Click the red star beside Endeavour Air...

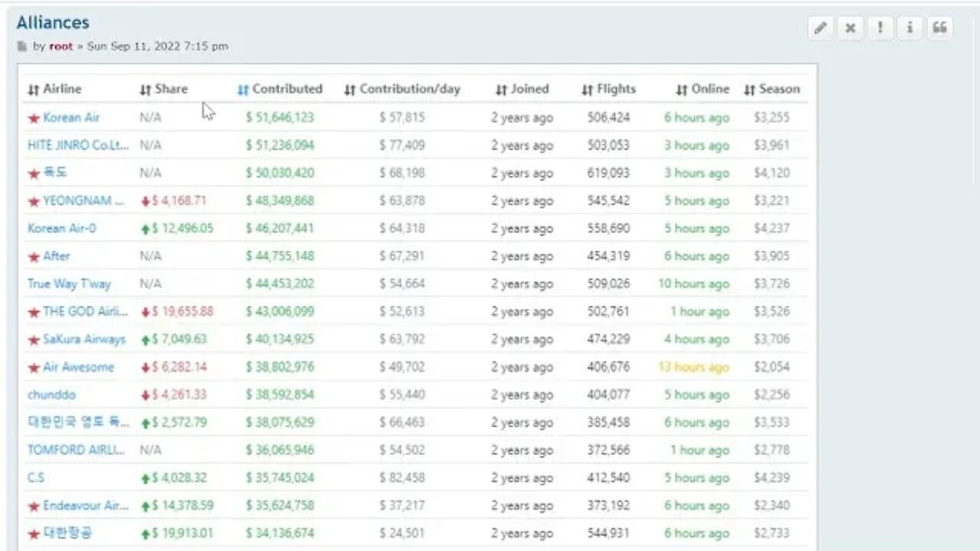point(34,506)
